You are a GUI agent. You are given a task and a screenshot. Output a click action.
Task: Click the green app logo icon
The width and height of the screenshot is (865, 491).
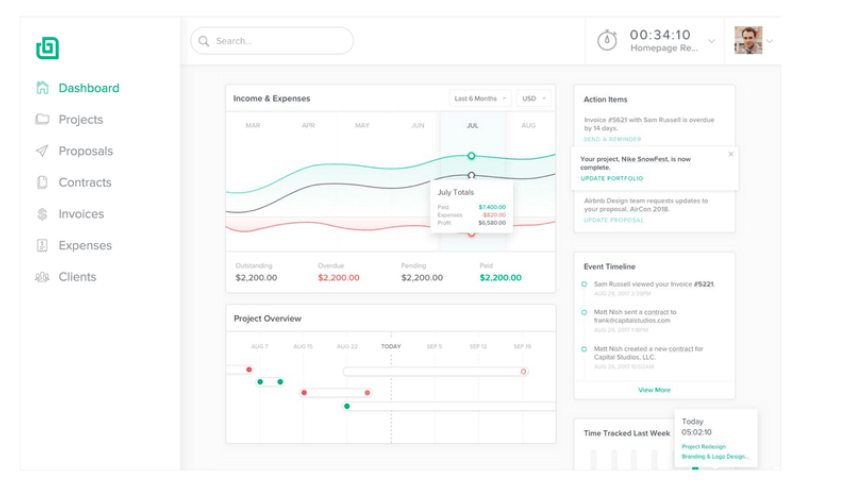pos(47,48)
